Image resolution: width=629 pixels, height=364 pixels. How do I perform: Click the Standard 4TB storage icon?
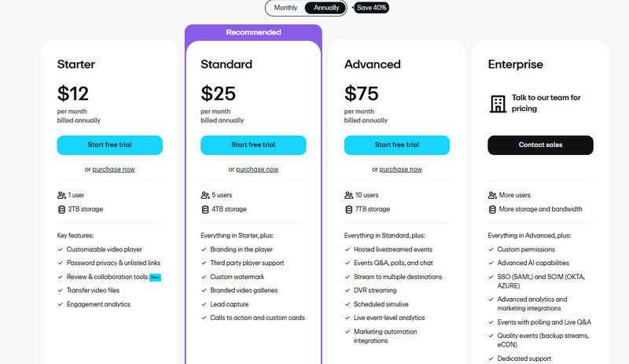pos(205,209)
